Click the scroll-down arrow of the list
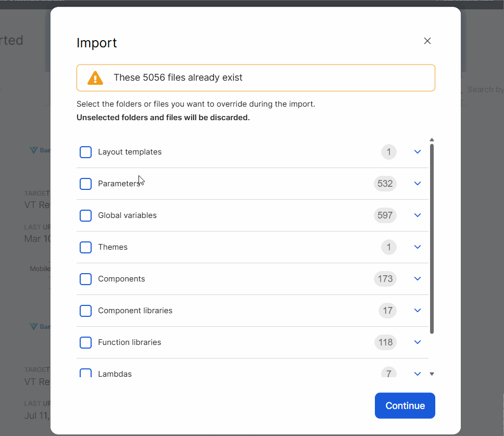This screenshot has height=436, width=504. click(x=432, y=374)
